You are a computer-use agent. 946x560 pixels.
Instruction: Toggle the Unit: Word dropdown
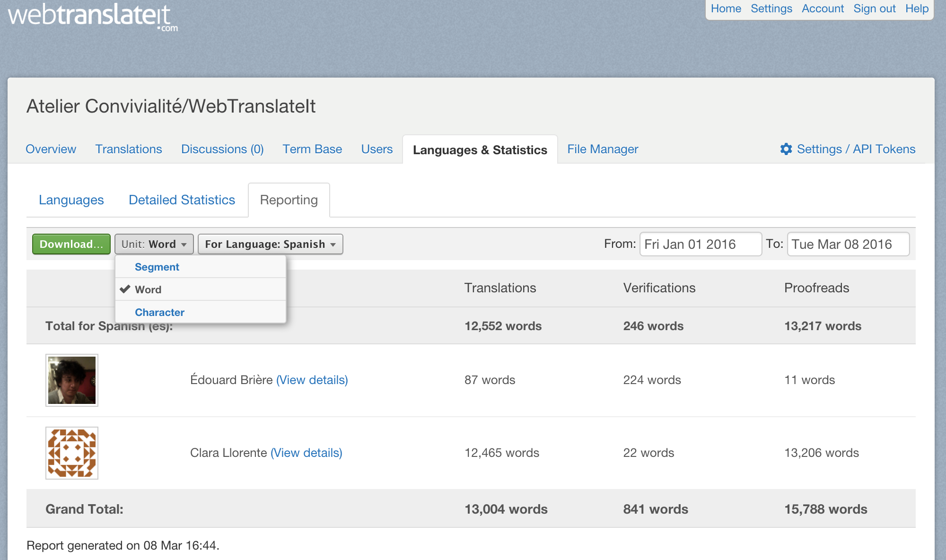(x=154, y=244)
